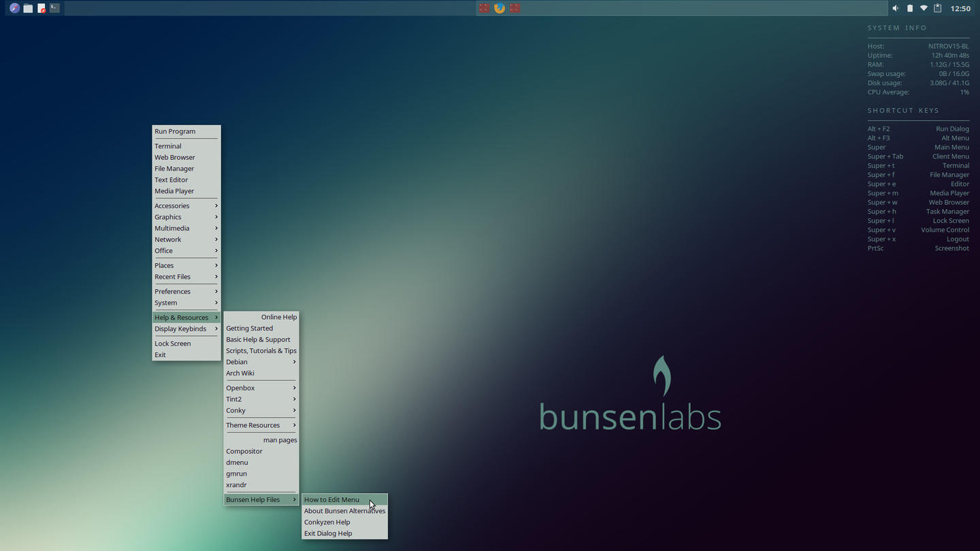
Task: Choose Run Program in the main menu
Action: click(x=186, y=131)
